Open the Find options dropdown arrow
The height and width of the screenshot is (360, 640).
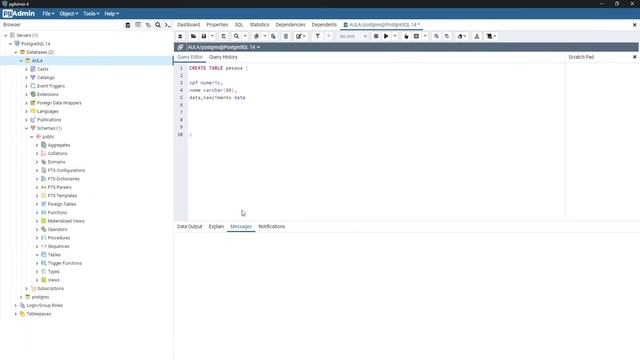tap(245, 36)
